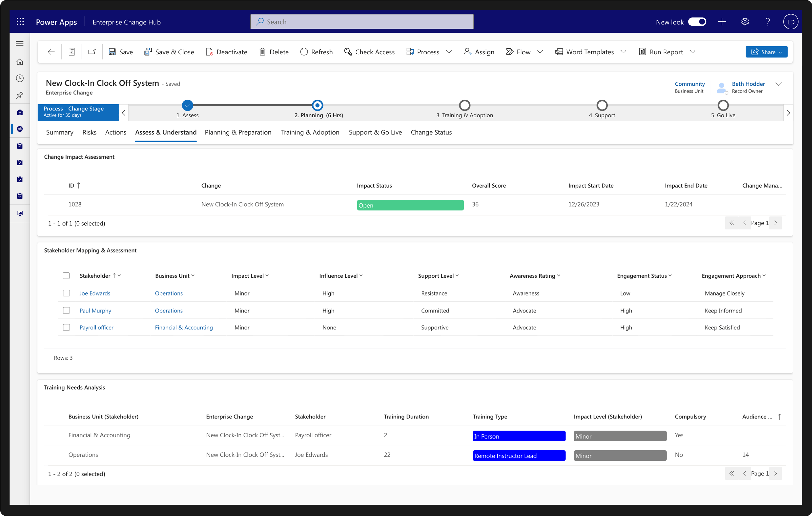Image resolution: width=812 pixels, height=516 pixels.
Task: Check the Joe Edwards row checkbox
Action: click(x=66, y=293)
